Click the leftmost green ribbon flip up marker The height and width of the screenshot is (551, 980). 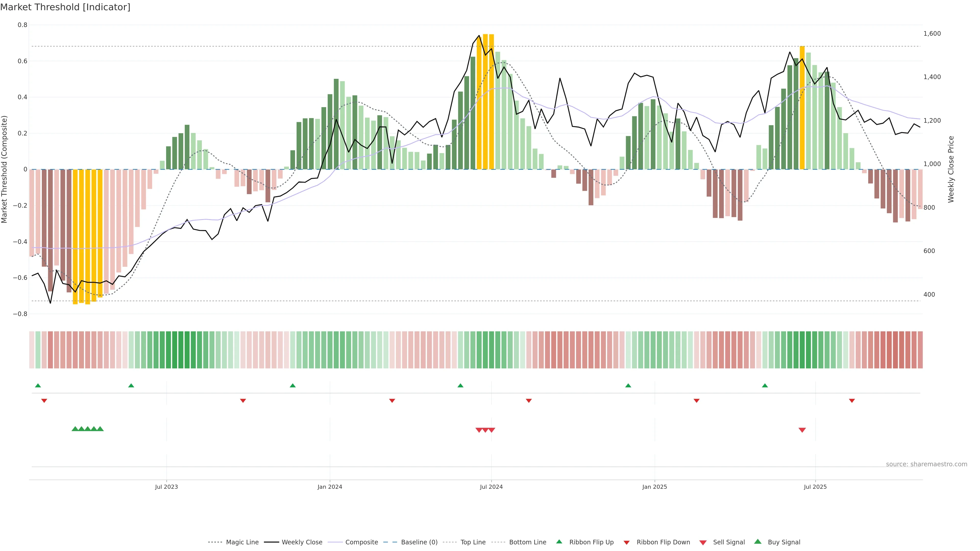pyautogui.click(x=38, y=386)
